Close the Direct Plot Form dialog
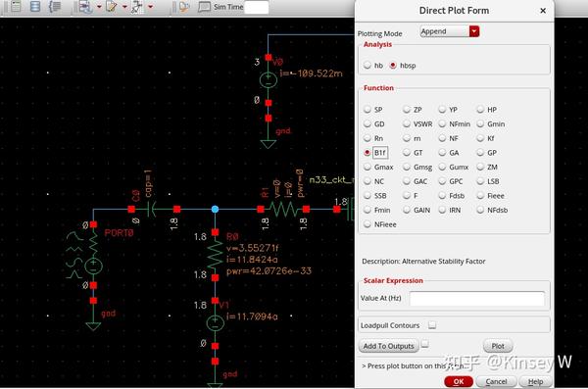588x389 pixels. [x=543, y=11]
